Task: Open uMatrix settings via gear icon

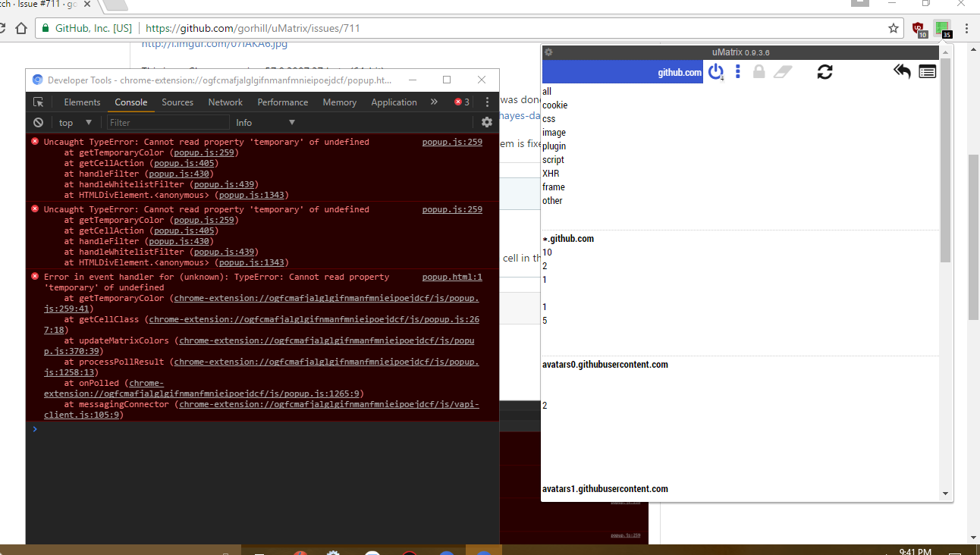Action: click(x=548, y=52)
